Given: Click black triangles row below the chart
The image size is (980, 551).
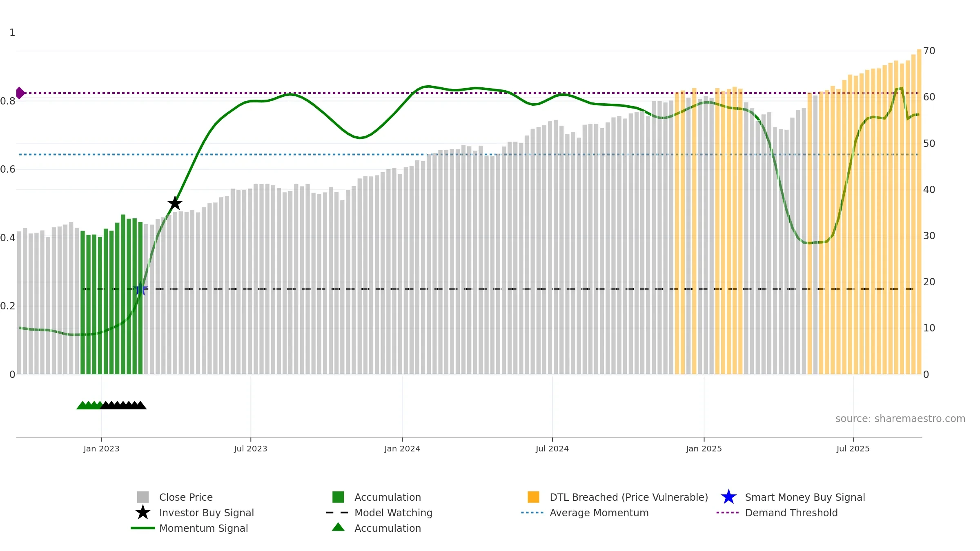Looking at the screenshot, I should (x=123, y=405).
